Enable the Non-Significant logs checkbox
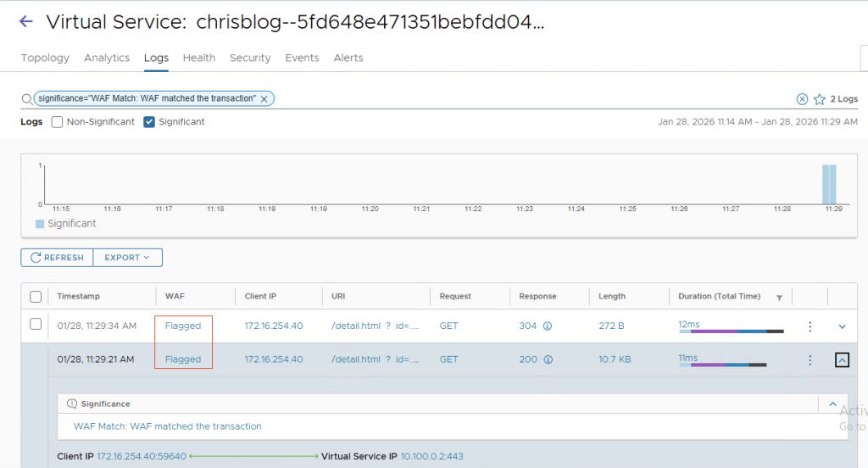 [x=58, y=122]
